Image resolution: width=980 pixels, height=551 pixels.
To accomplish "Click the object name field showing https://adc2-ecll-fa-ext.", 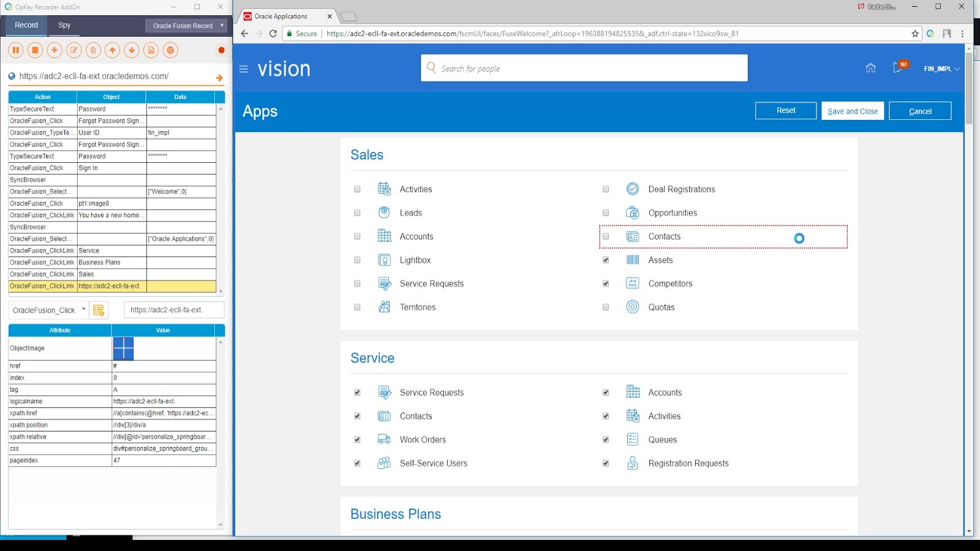I will 174,310.
